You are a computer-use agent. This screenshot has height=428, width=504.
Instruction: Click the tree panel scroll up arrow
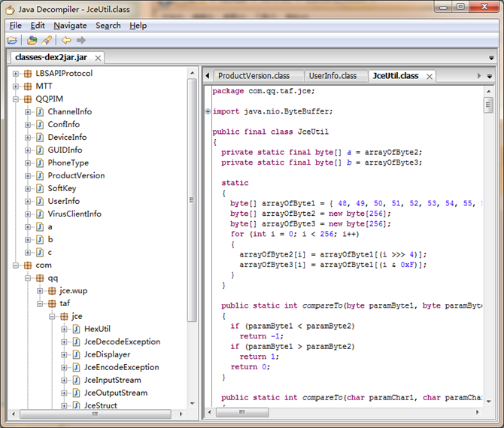(x=193, y=73)
